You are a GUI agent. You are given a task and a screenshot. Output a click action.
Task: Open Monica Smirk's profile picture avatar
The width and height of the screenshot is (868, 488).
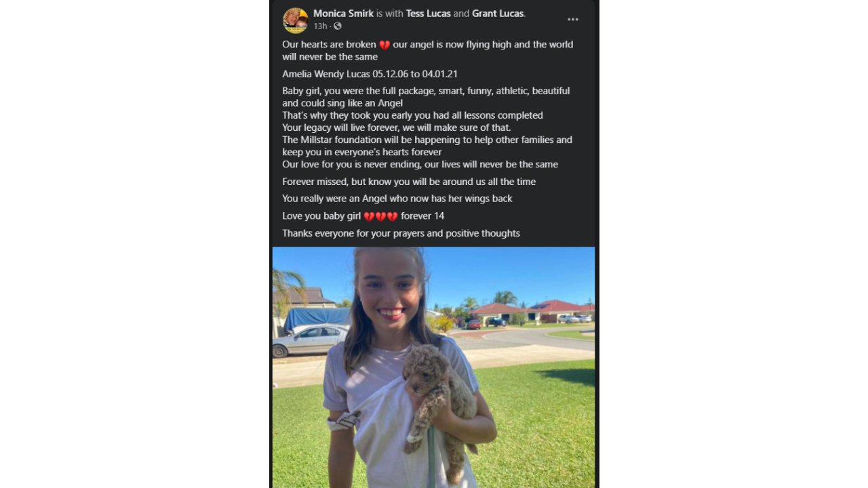pos(295,20)
